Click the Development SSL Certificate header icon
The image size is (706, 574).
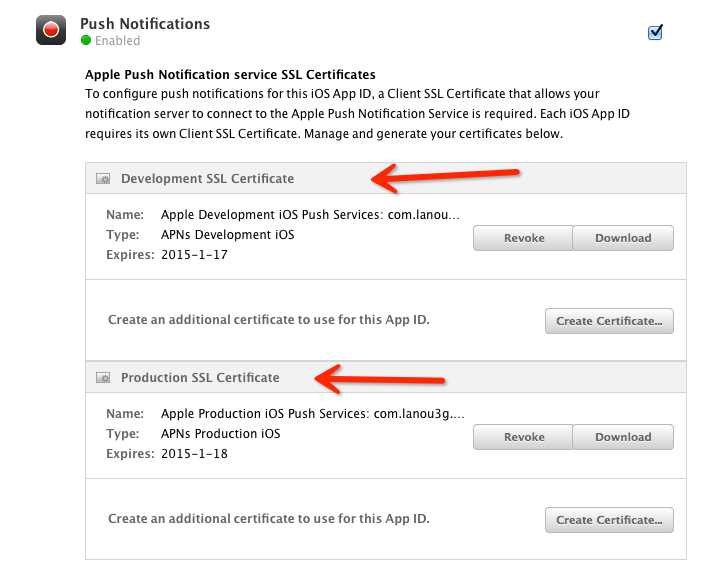(x=103, y=179)
